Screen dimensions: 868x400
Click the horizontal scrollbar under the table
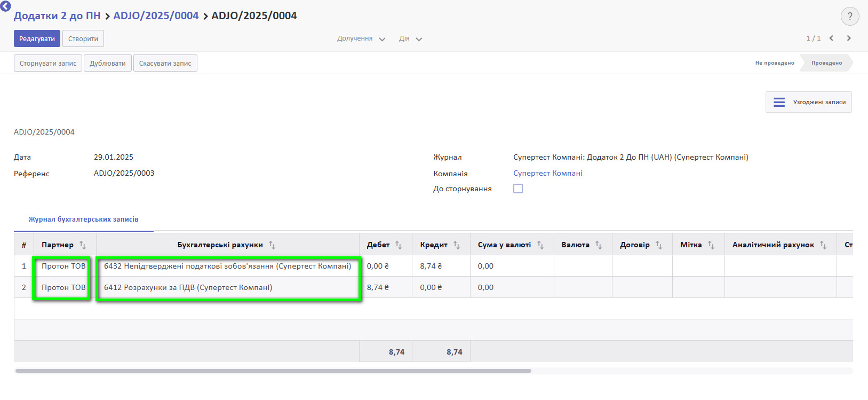273,371
